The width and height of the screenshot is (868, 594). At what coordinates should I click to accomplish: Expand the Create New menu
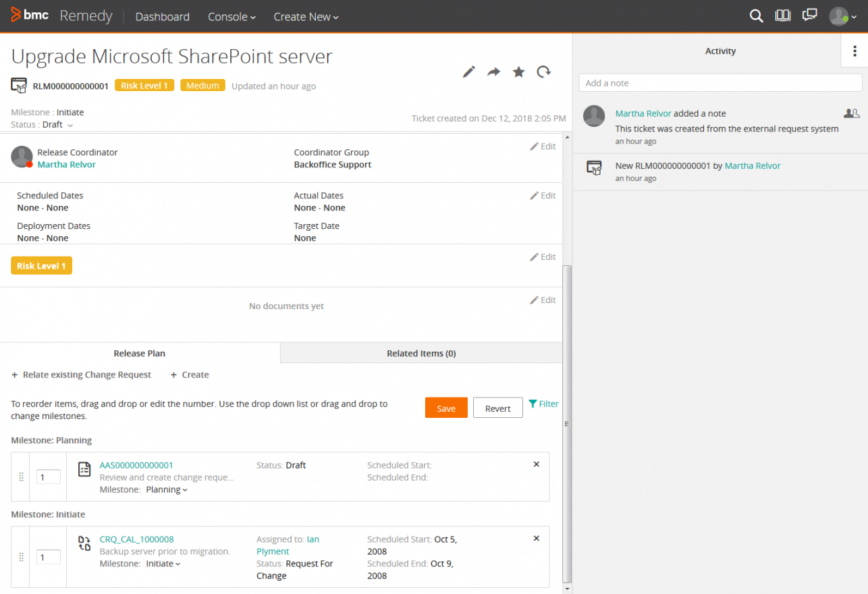click(306, 17)
